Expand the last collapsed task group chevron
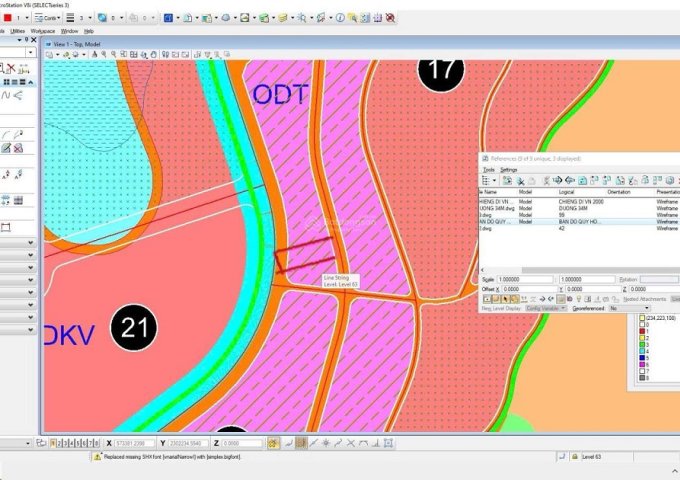This screenshot has width=680, height=480. click(x=31, y=330)
